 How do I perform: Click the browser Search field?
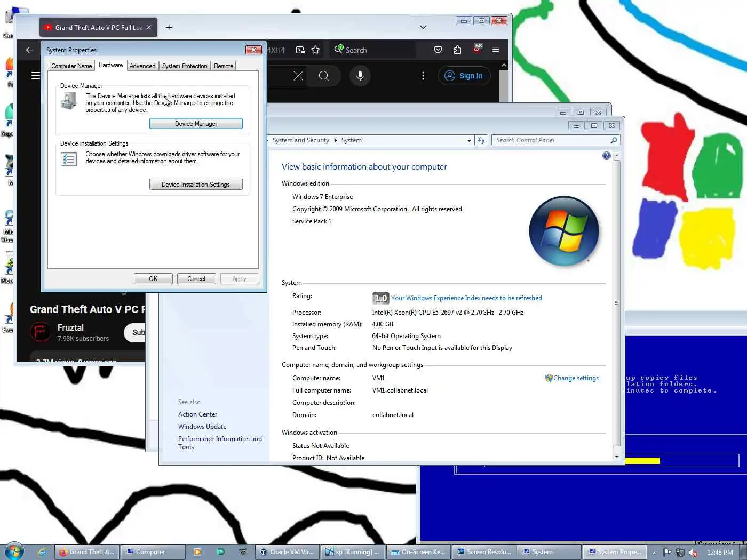click(x=373, y=50)
